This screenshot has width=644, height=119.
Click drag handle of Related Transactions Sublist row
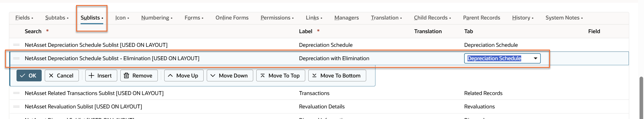(17, 93)
